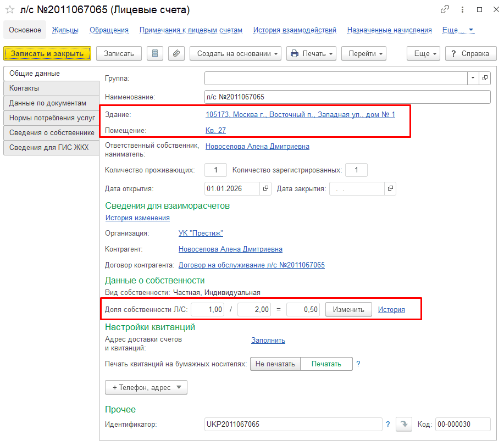The width and height of the screenshot is (504, 446).
Task: Select the Не печатать option
Action: tap(275, 364)
